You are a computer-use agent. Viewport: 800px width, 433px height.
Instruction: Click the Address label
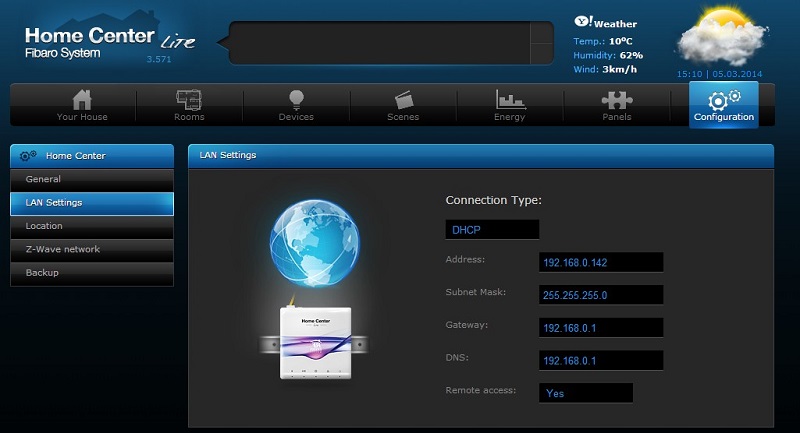pyautogui.click(x=465, y=260)
